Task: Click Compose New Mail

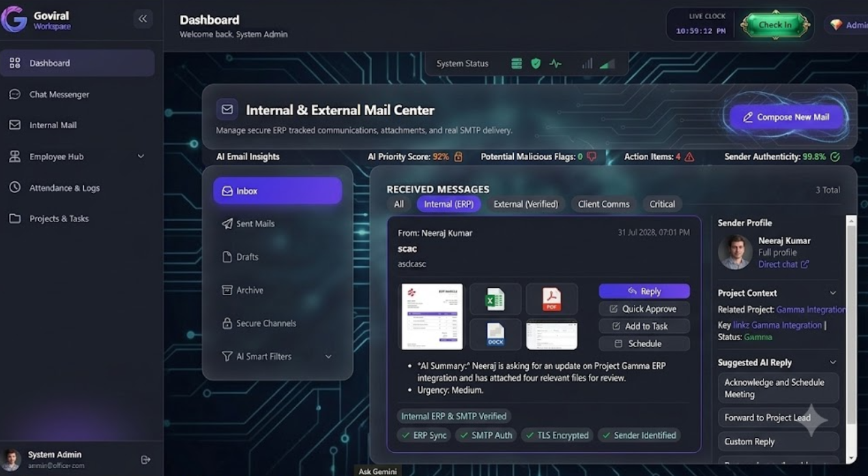Action: coord(787,117)
